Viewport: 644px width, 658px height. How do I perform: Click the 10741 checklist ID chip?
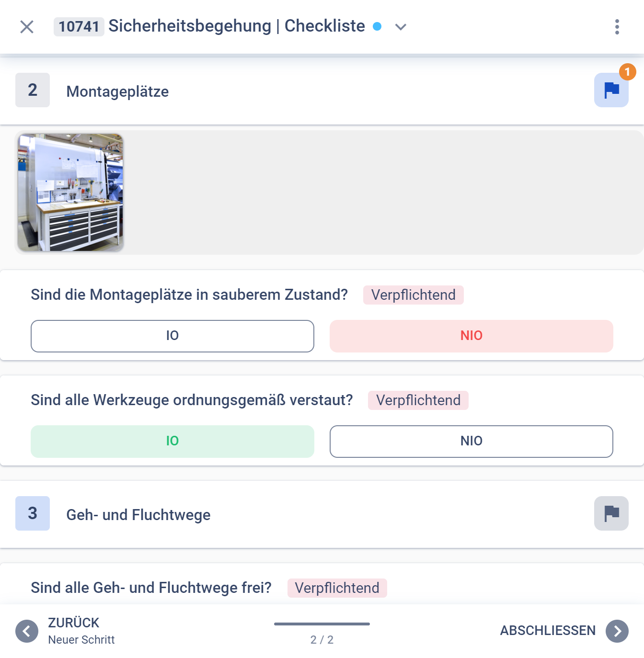pyautogui.click(x=80, y=27)
